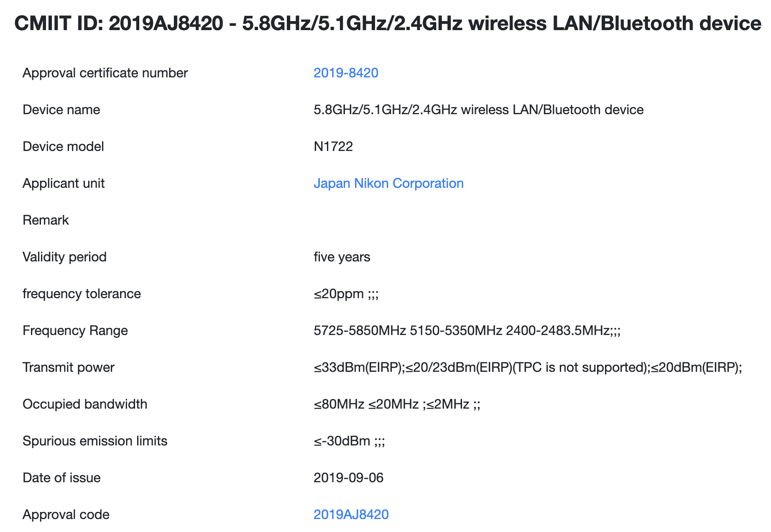Click the device model value N1722
The height and width of the screenshot is (532, 771).
(333, 146)
